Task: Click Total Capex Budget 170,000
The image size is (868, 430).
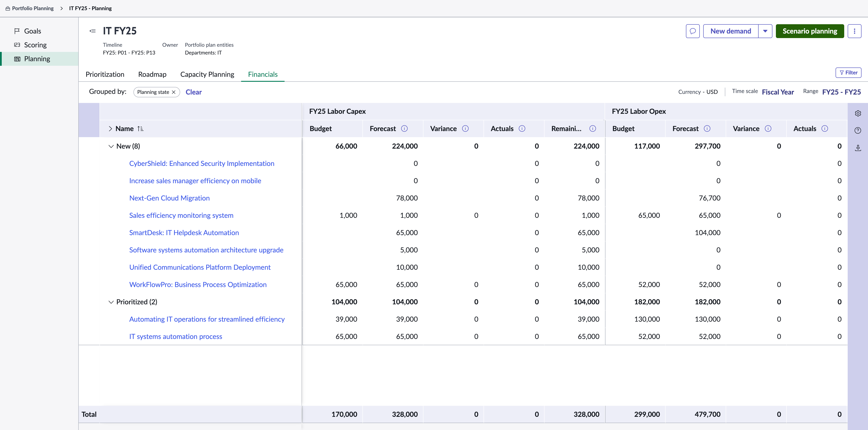Action: 344,414
